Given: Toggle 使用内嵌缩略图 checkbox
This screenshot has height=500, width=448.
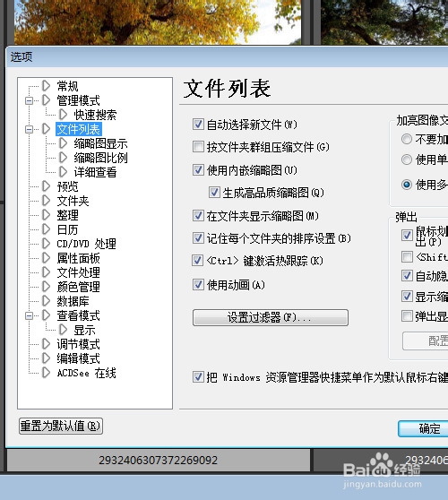Looking at the screenshot, I should point(198,169).
